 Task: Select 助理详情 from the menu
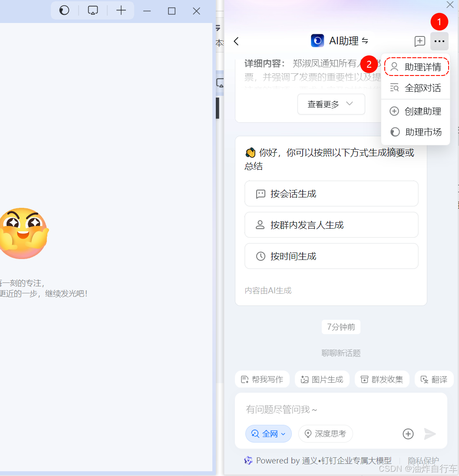(x=416, y=67)
